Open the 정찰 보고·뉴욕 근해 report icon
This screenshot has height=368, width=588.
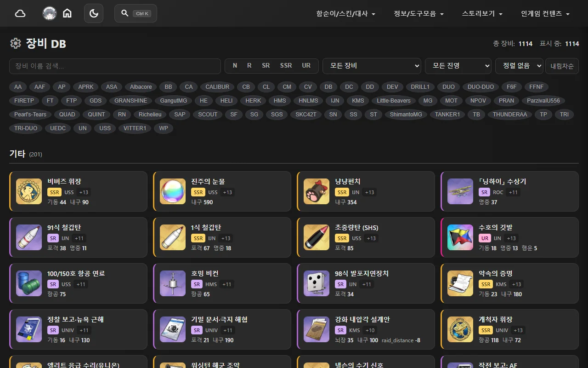click(29, 329)
